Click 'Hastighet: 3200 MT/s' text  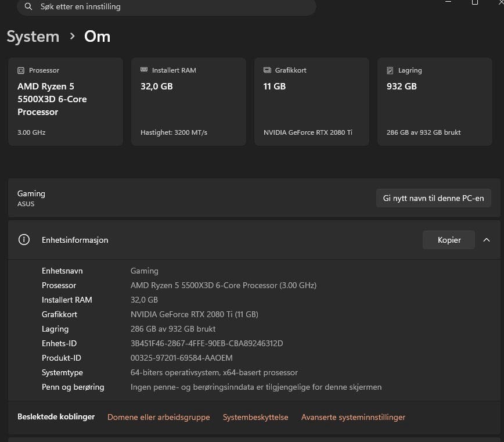pyautogui.click(x=174, y=132)
